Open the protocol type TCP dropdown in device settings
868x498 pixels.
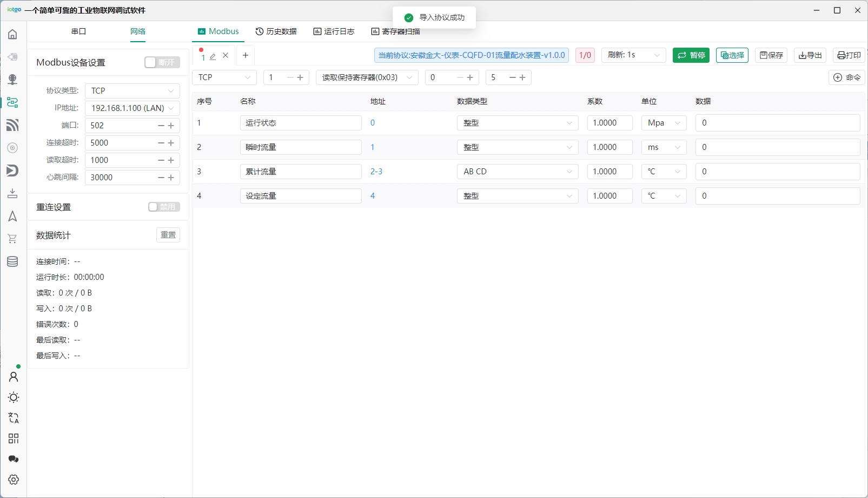132,90
